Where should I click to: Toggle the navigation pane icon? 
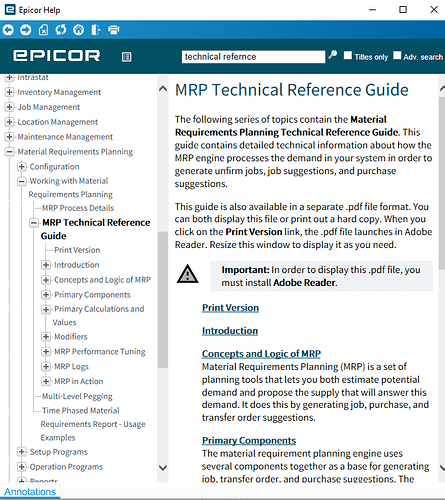[x=96, y=30]
